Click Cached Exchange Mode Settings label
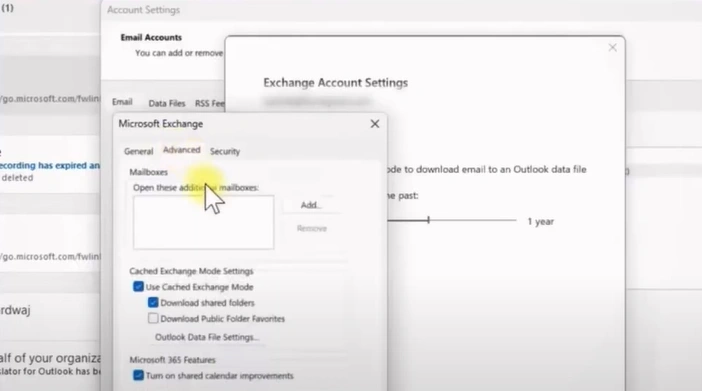 coord(191,271)
